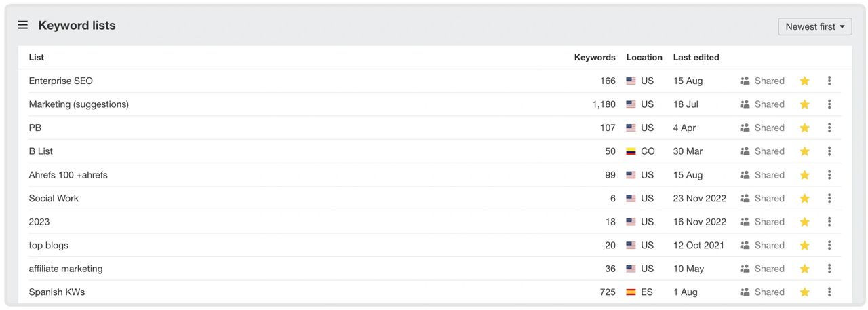Click three-dot menu for B List row
This screenshot has width=868, height=310.
pyautogui.click(x=829, y=151)
